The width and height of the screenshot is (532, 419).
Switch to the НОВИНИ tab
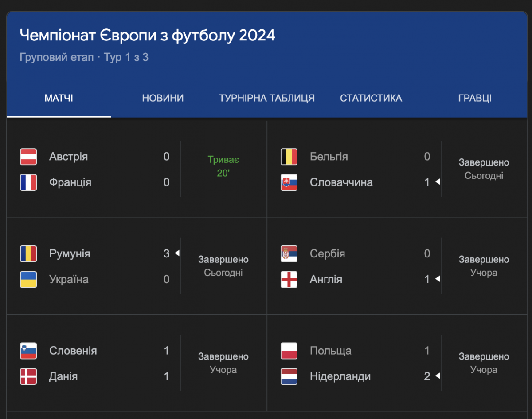point(163,98)
